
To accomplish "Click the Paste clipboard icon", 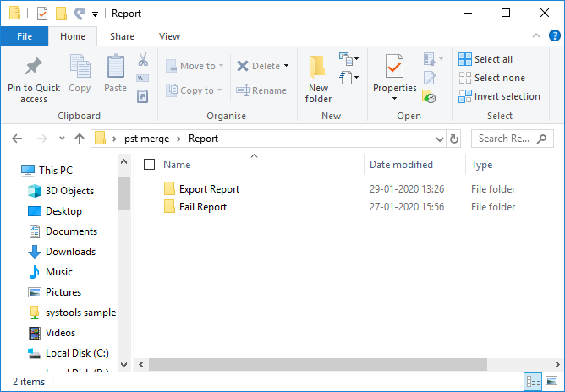I will [115, 66].
